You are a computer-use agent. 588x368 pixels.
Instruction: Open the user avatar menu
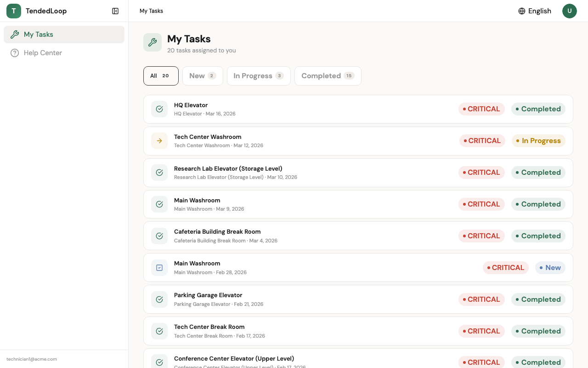(x=569, y=11)
